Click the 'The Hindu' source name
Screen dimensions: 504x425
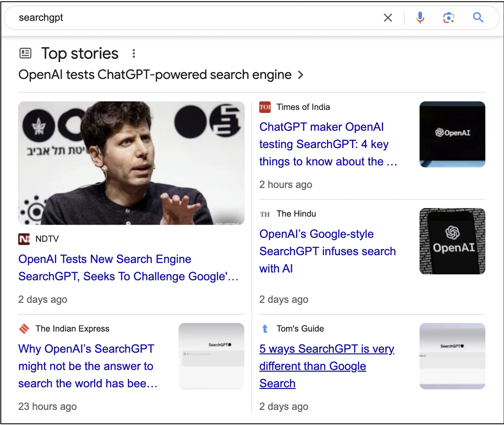(296, 214)
